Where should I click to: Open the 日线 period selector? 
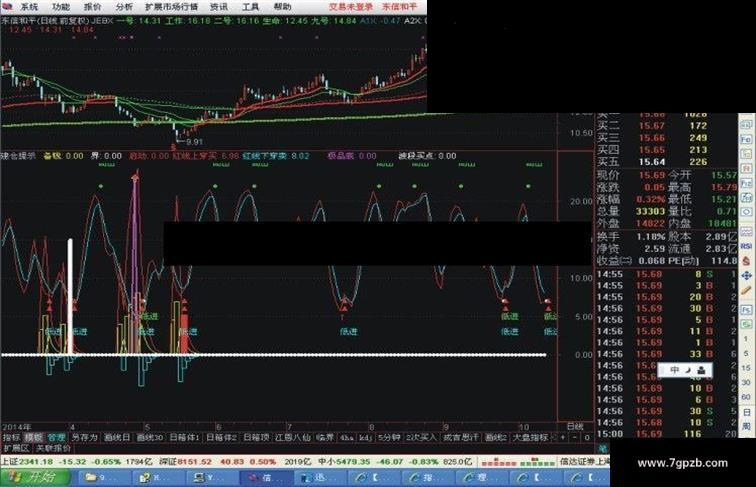click(x=575, y=426)
